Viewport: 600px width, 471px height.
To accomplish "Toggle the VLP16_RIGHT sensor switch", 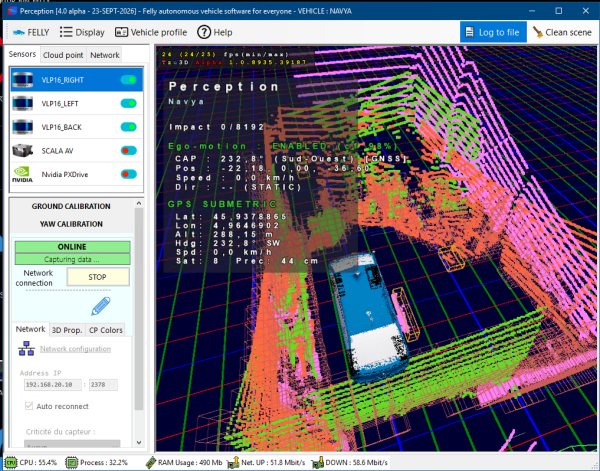I will click(129, 80).
